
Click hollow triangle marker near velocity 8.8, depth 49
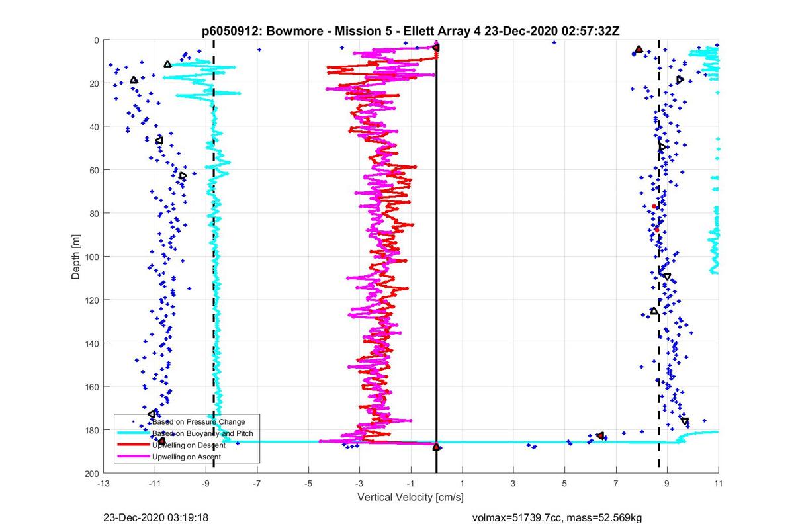click(662, 146)
